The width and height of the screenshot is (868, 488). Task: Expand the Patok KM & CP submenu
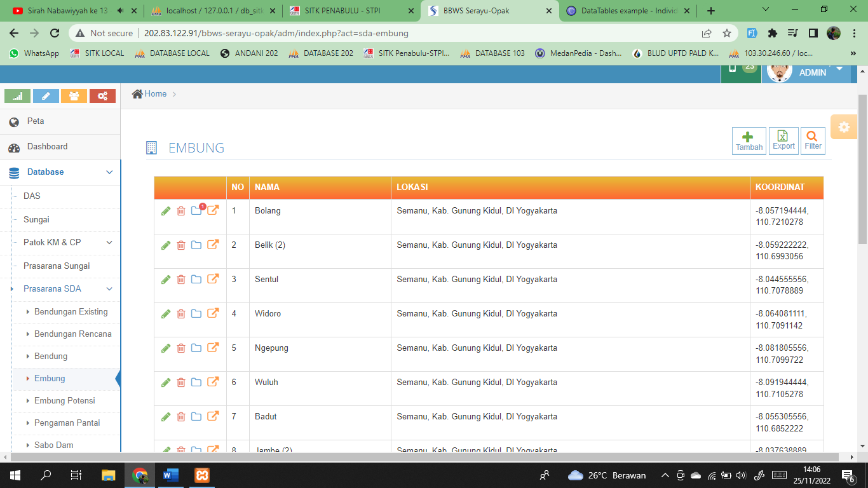point(109,243)
